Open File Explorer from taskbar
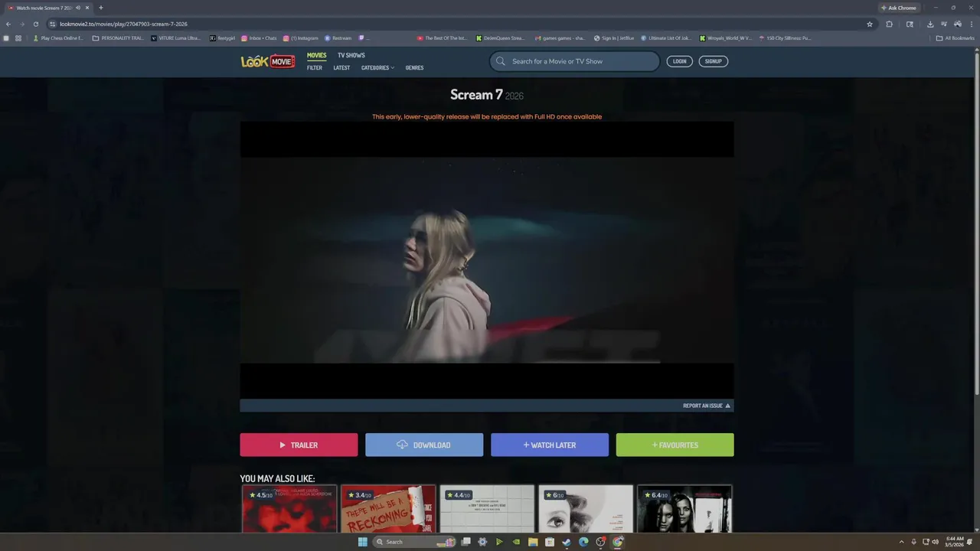The height and width of the screenshot is (551, 980). [x=533, y=542]
